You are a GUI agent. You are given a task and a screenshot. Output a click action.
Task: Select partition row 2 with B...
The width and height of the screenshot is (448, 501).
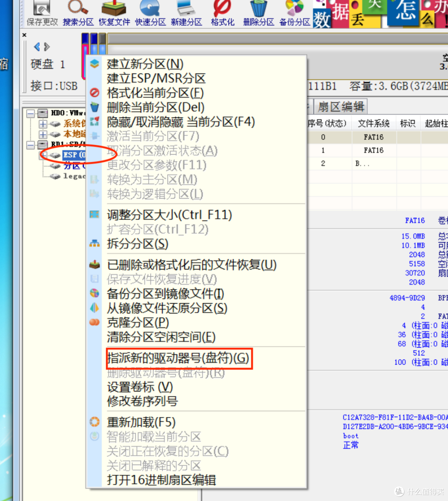tap(377, 164)
